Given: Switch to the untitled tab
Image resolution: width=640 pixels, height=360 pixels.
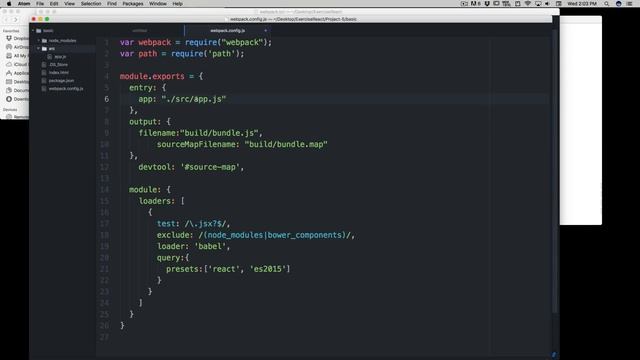Looking at the screenshot, I should (x=140, y=31).
